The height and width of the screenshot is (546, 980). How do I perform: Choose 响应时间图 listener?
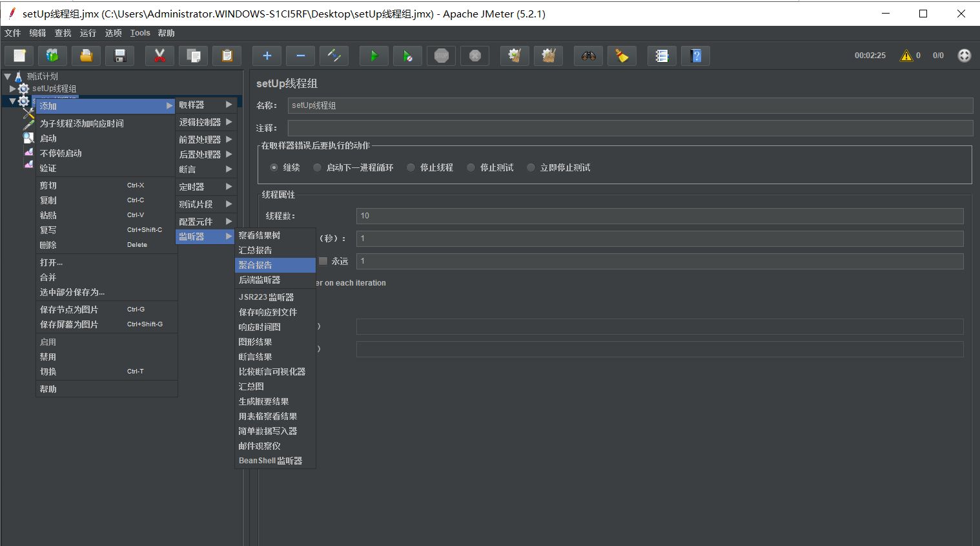[x=275, y=327]
